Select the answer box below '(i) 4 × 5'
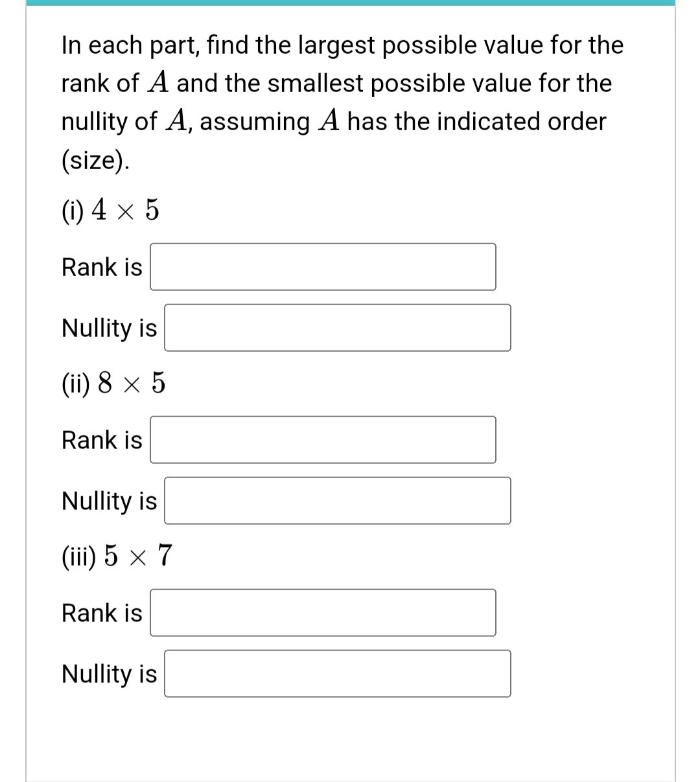Screen dimensions: 700x782 point(322,266)
